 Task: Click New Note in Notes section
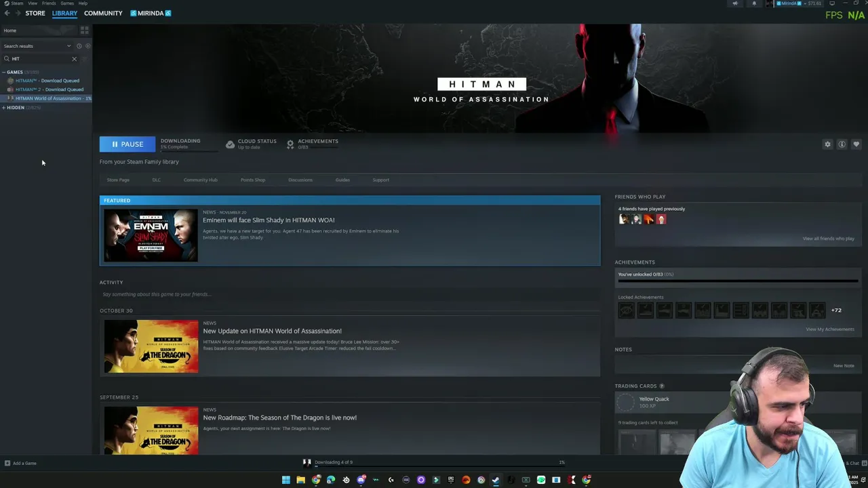point(844,366)
